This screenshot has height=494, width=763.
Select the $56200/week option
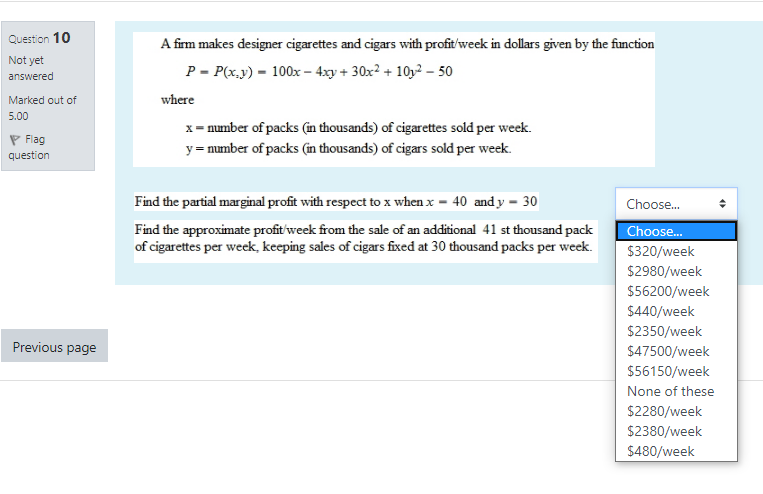[x=676, y=291]
